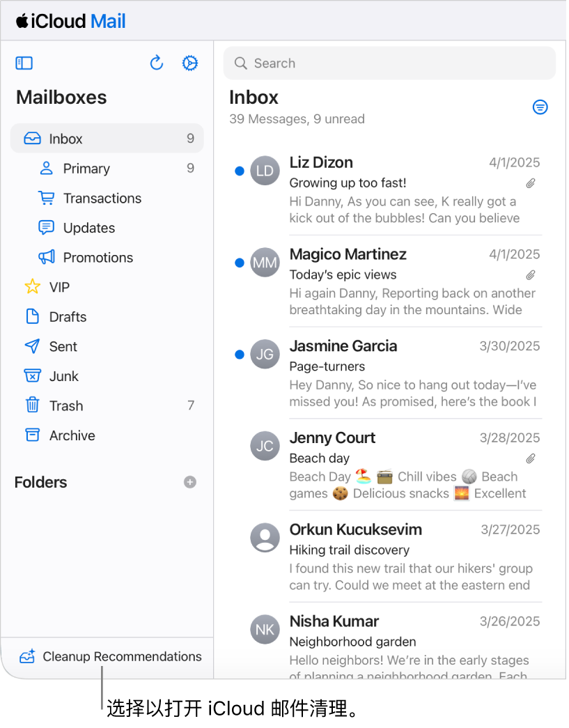Select the Inbox mailbox label
The height and width of the screenshot is (728, 569).
[x=65, y=139]
